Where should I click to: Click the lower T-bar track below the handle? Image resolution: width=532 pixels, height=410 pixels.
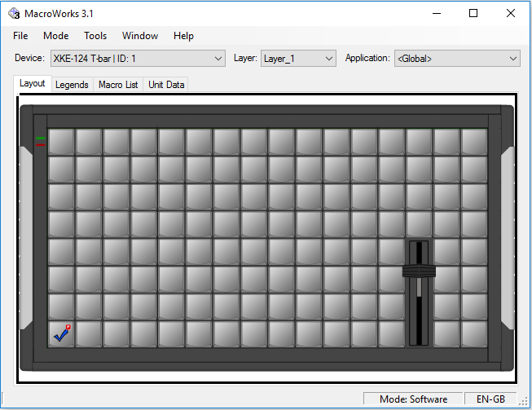[419, 311]
